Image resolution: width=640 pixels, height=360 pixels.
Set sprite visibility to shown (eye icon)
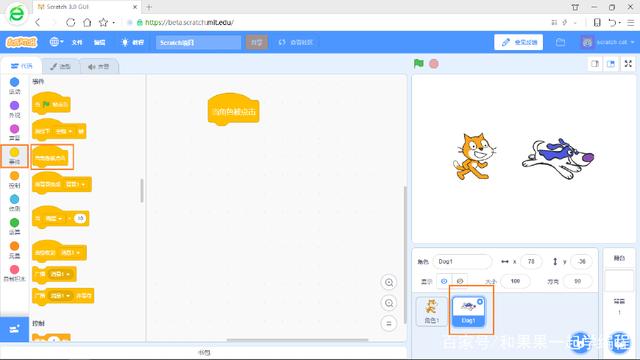[444, 281]
